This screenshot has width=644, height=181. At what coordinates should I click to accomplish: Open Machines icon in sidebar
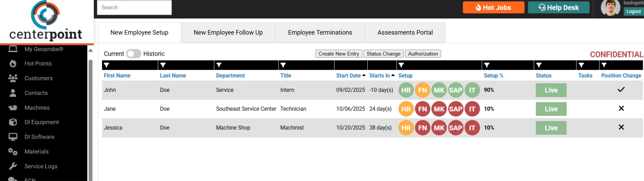[x=13, y=108]
